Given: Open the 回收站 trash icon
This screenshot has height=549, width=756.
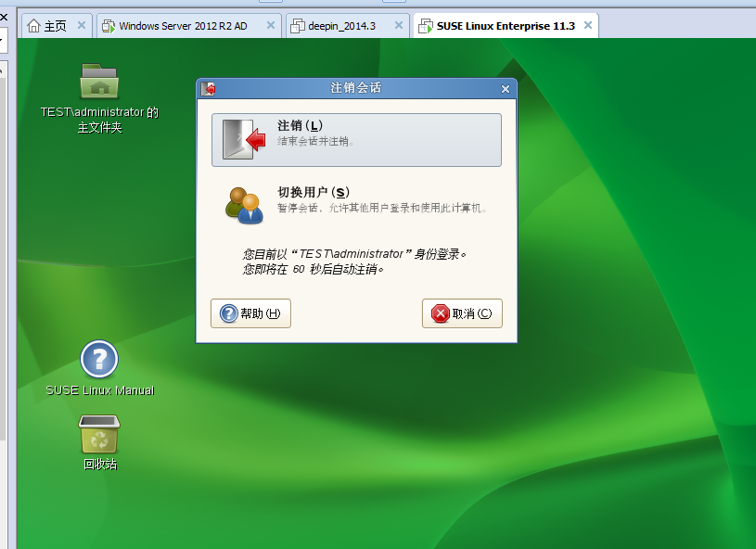Looking at the screenshot, I should (99, 434).
